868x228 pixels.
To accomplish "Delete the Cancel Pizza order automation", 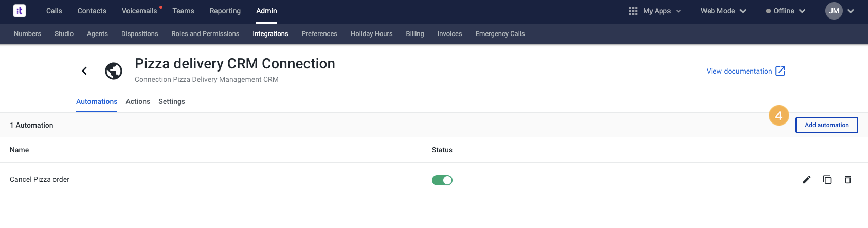I will click(x=848, y=180).
